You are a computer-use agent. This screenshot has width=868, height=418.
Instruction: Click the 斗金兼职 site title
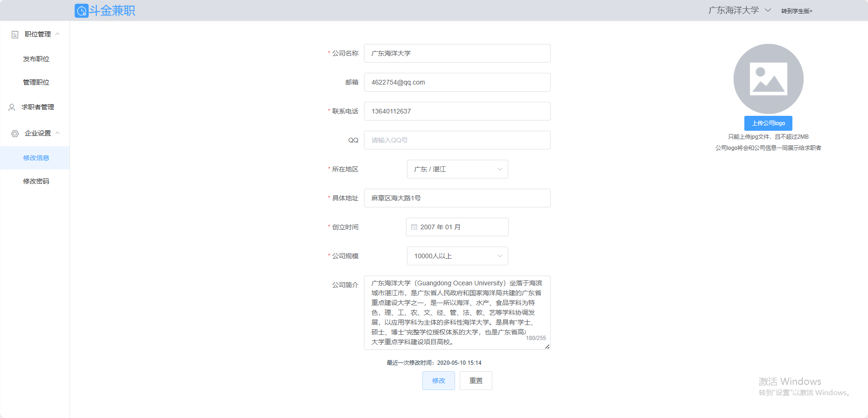(112, 11)
